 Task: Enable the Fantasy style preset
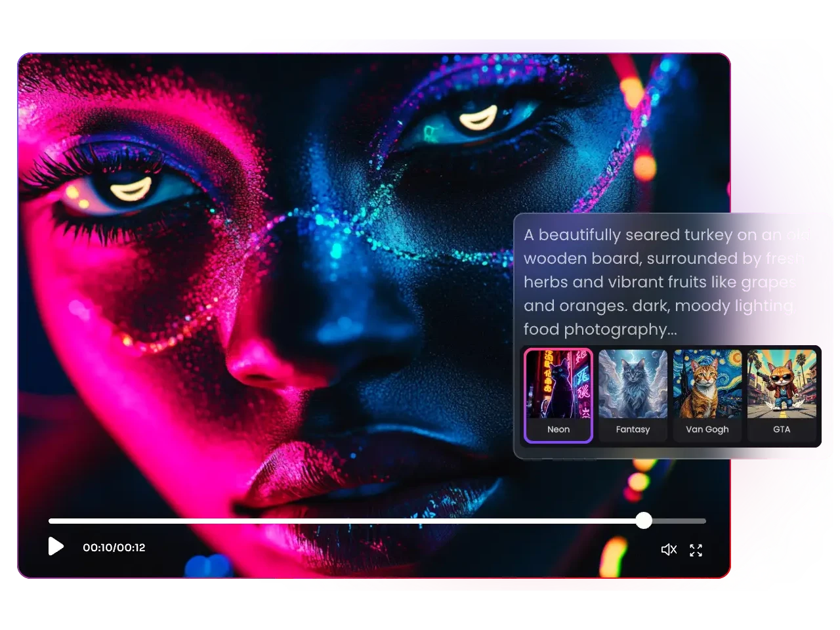633,396
